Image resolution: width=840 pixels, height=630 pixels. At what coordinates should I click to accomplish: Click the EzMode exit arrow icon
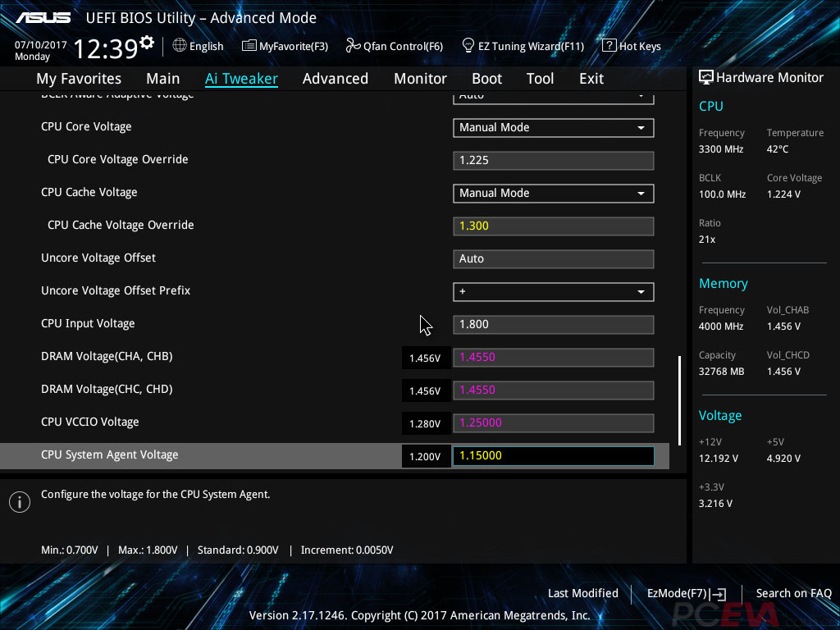719,594
